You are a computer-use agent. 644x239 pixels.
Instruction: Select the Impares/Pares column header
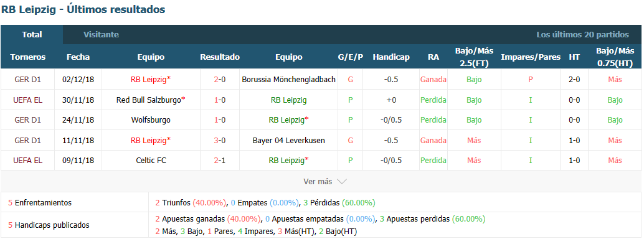[x=531, y=57]
